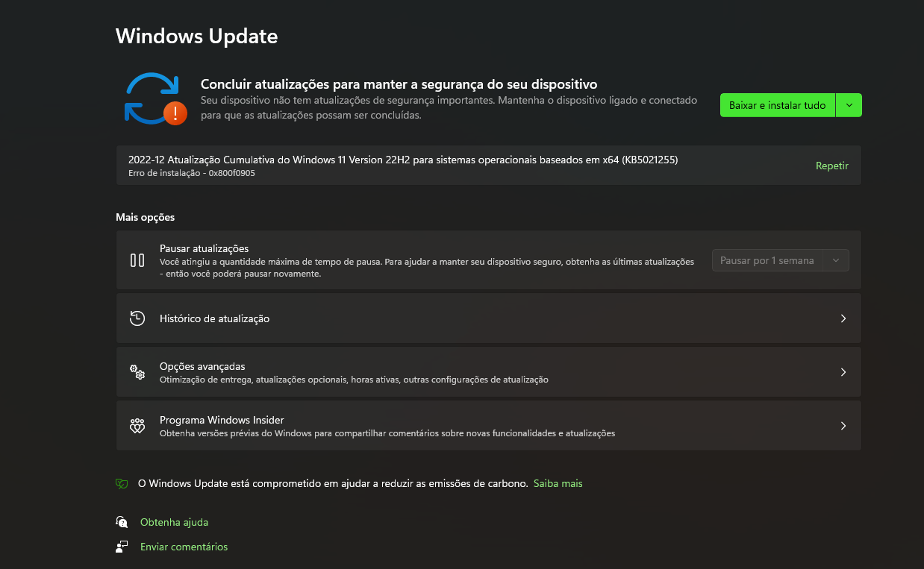Click the Concluir atualizações heading text

(399, 84)
